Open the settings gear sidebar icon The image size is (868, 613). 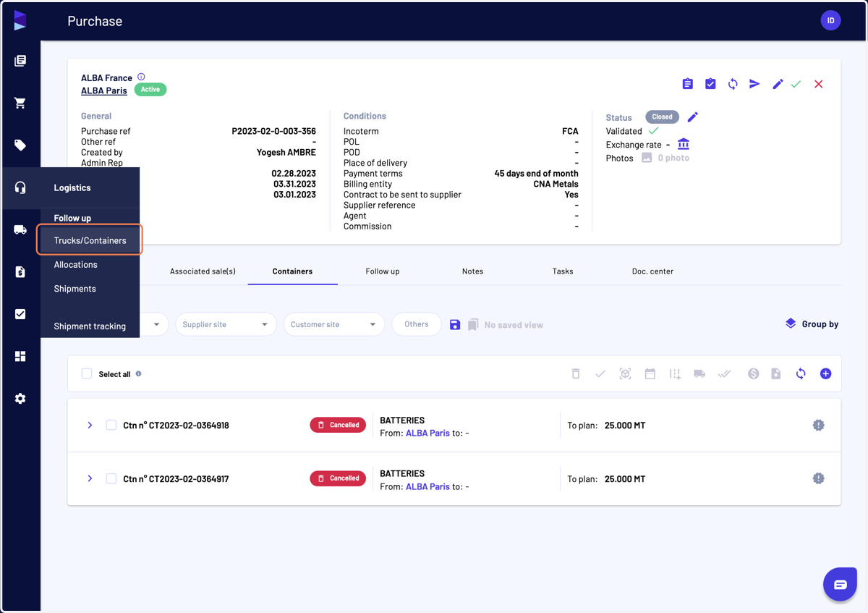tap(20, 399)
